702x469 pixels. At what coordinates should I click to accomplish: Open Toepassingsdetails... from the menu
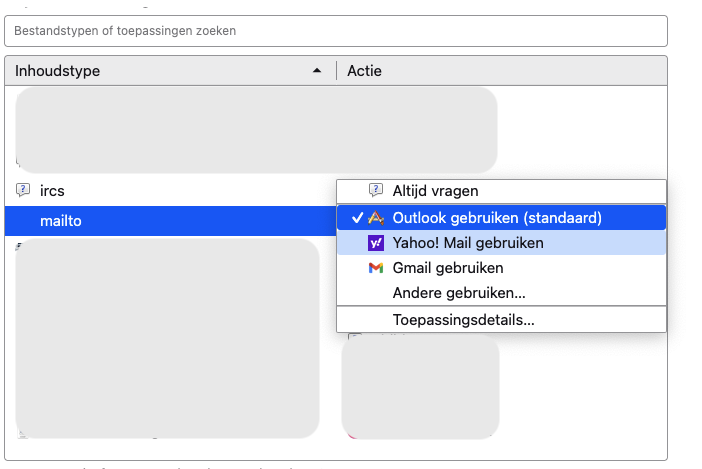click(501, 320)
